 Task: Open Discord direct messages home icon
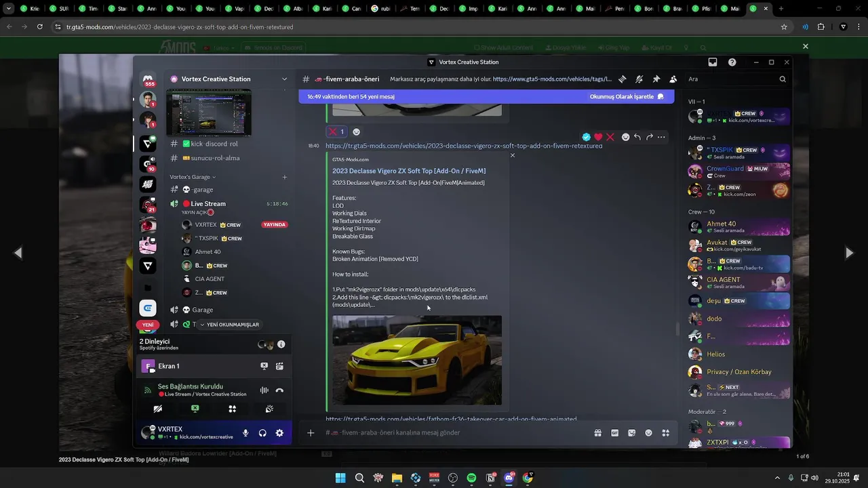tap(148, 79)
